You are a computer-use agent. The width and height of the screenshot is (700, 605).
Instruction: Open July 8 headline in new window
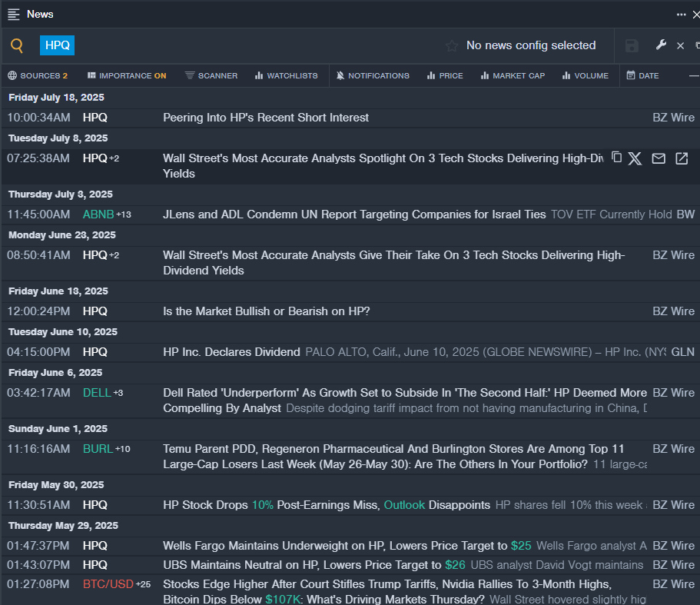pyautogui.click(x=682, y=158)
